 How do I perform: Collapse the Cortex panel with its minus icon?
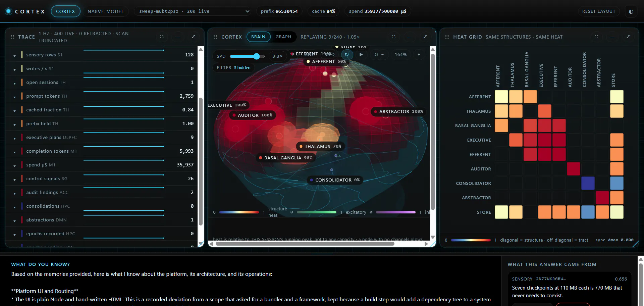click(410, 37)
